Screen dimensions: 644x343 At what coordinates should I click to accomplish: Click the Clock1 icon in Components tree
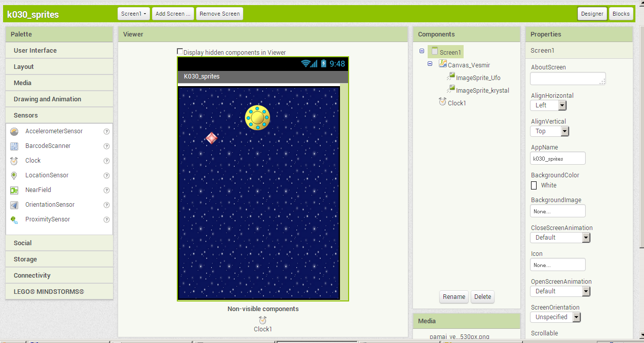pyautogui.click(x=443, y=102)
